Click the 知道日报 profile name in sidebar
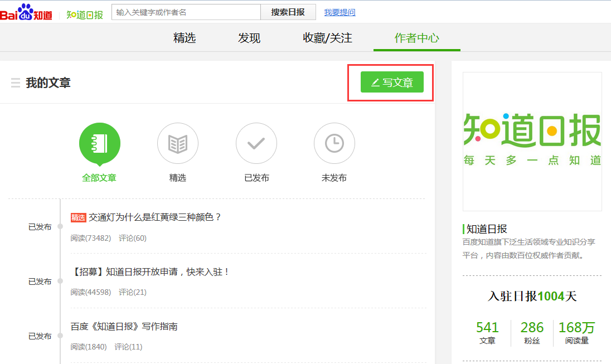The height and width of the screenshot is (364, 611). (x=487, y=229)
